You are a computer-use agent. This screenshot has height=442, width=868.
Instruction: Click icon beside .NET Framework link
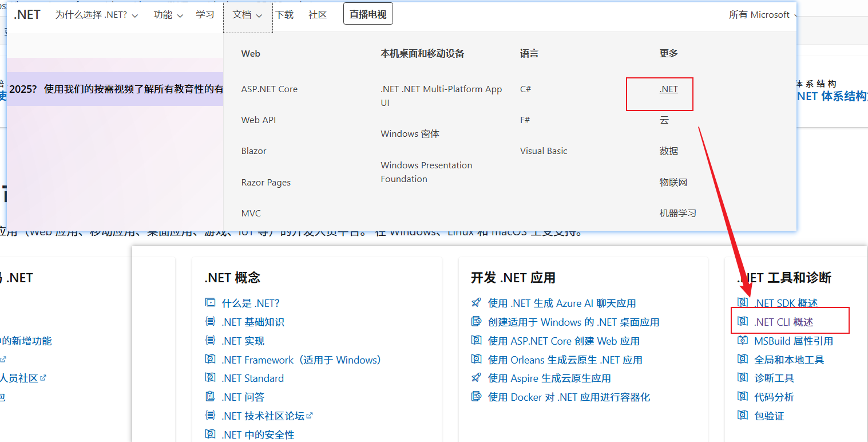(x=210, y=360)
